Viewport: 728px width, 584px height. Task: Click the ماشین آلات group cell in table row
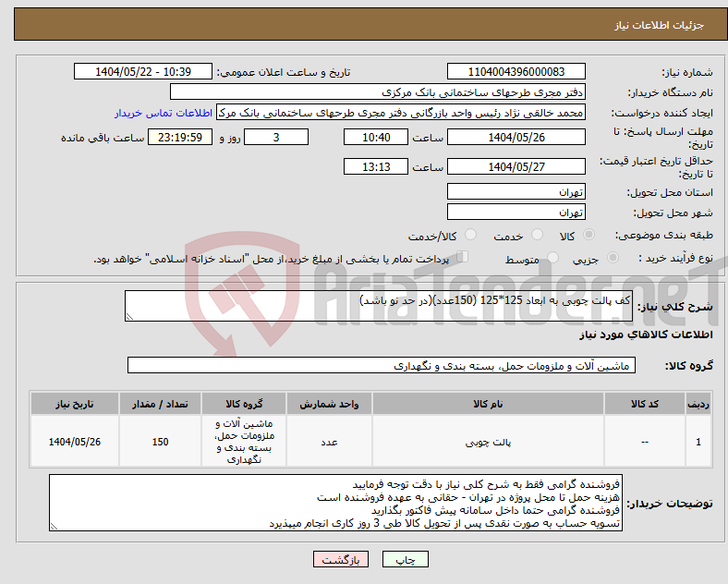click(x=244, y=442)
